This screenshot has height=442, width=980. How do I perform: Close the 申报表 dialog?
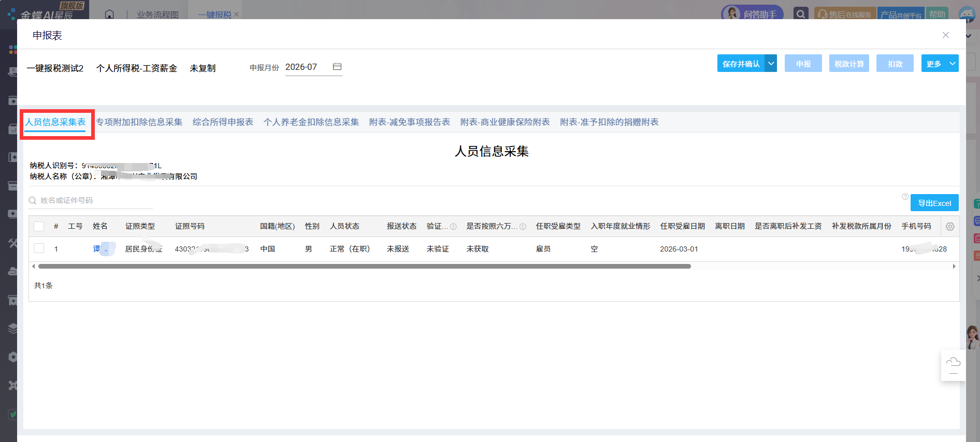[x=945, y=35]
